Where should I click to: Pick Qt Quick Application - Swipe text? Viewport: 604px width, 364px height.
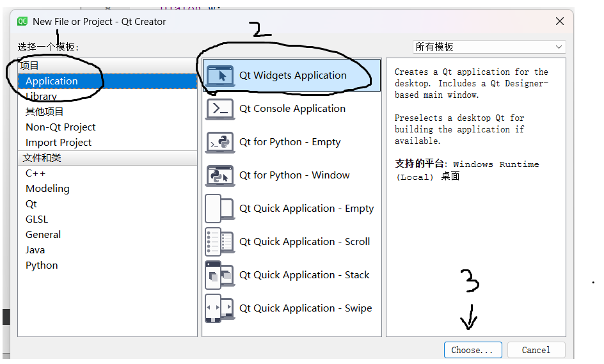(305, 308)
